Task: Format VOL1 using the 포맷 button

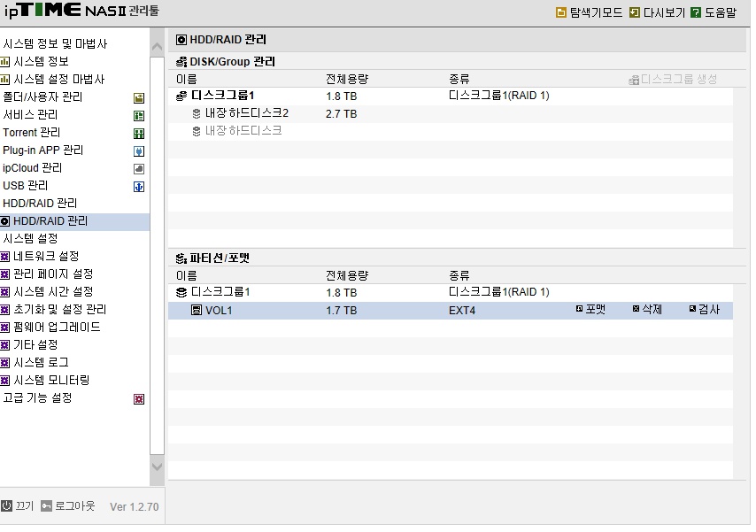Action: point(590,309)
